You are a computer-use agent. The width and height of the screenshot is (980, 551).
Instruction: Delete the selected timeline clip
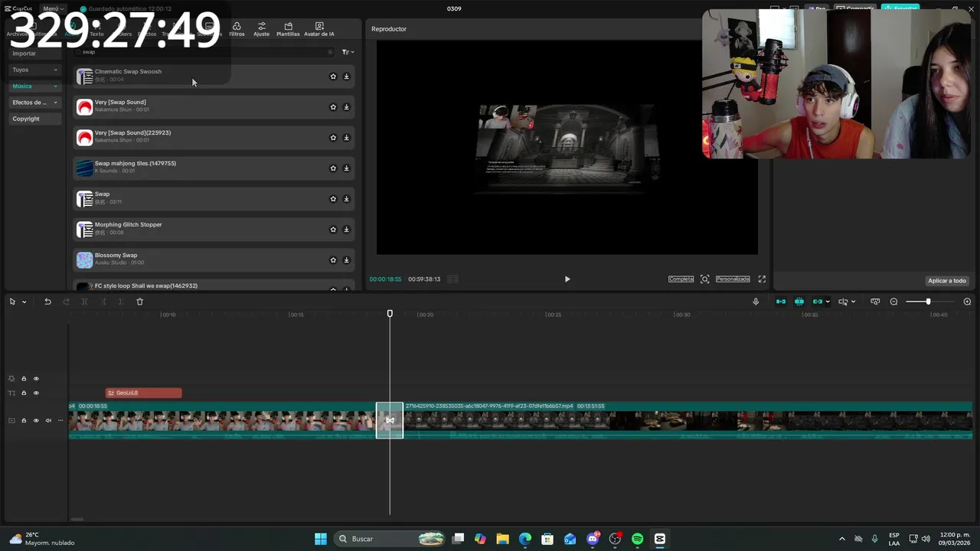pyautogui.click(x=139, y=302)
